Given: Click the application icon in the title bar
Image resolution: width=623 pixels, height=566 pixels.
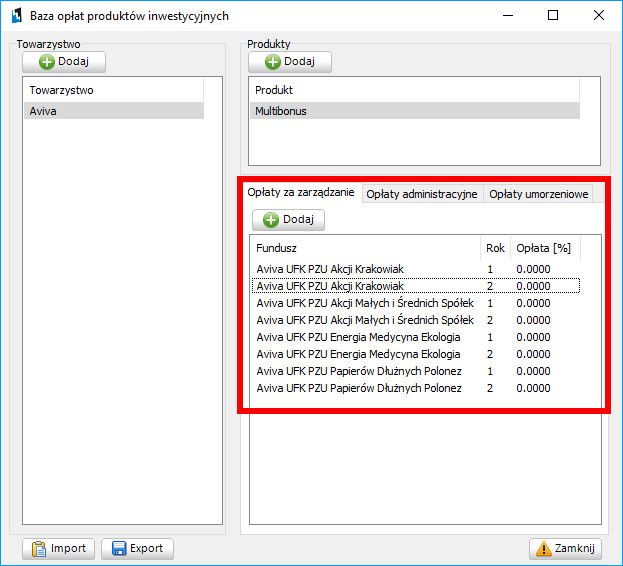Looking at the screenshot, I should click(x=15, y=16).
